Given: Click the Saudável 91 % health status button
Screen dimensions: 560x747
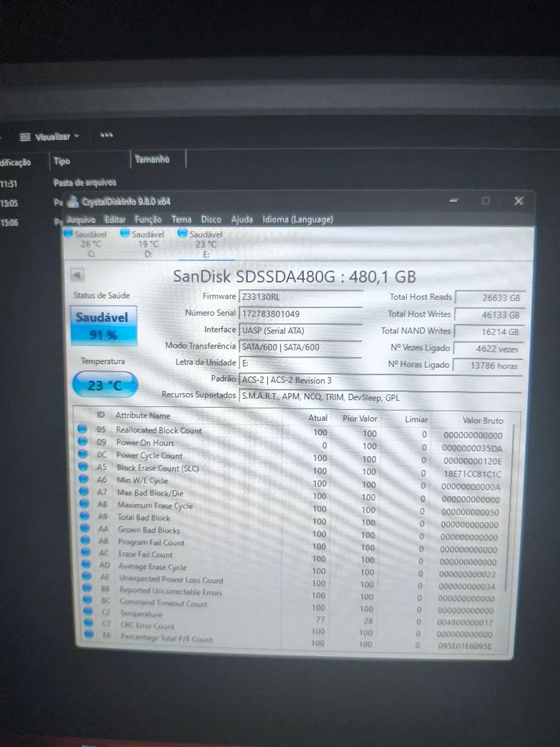Looking at the screenshot, I should point(104,326).
